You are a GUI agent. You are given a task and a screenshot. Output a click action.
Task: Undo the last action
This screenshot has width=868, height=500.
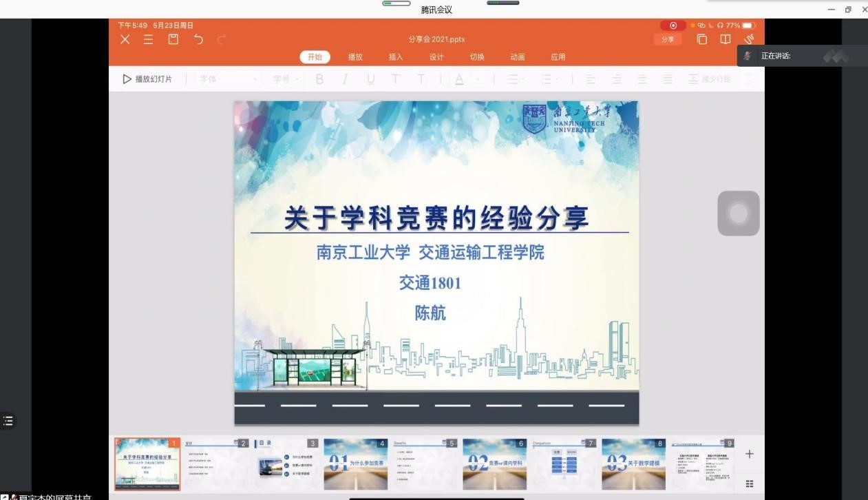198,40
